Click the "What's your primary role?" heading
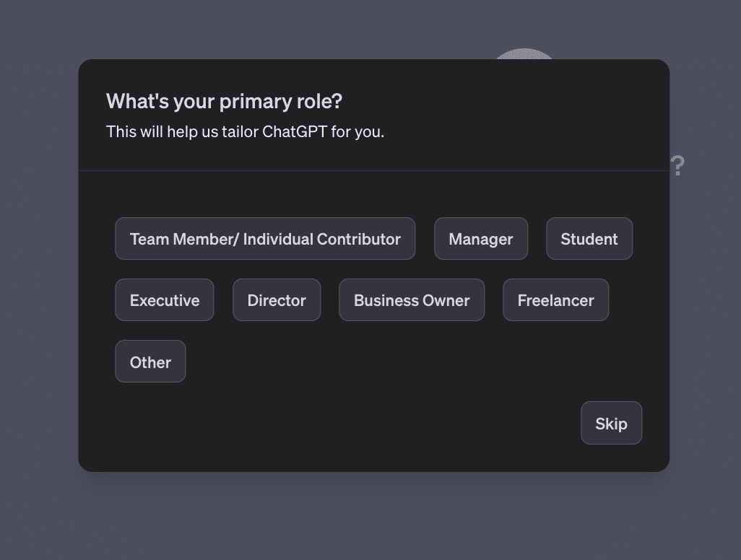 (x=224, y=101)
